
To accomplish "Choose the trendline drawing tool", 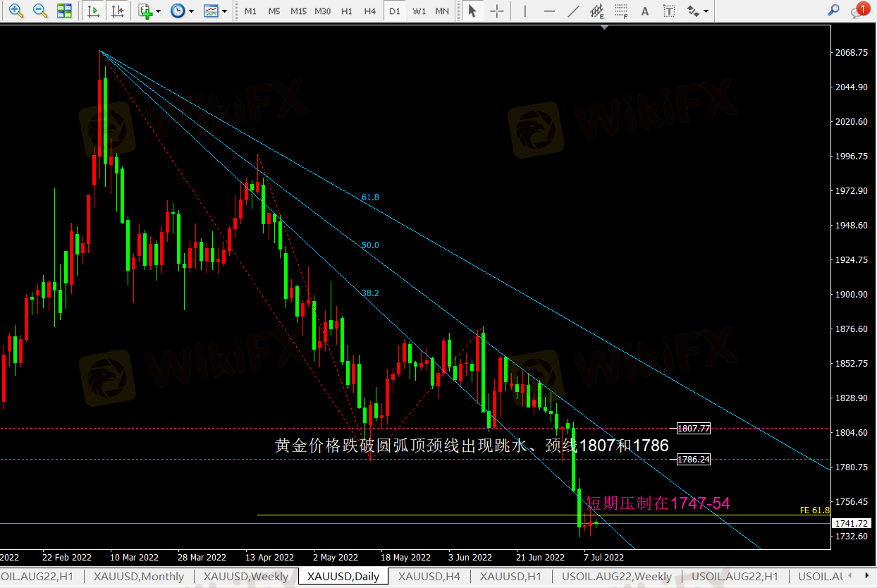I will (574, 11).
